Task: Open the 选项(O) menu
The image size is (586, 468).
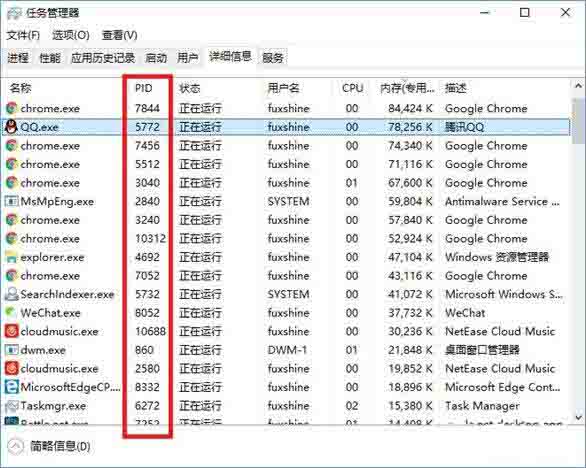Action: (x=71, y=36)
